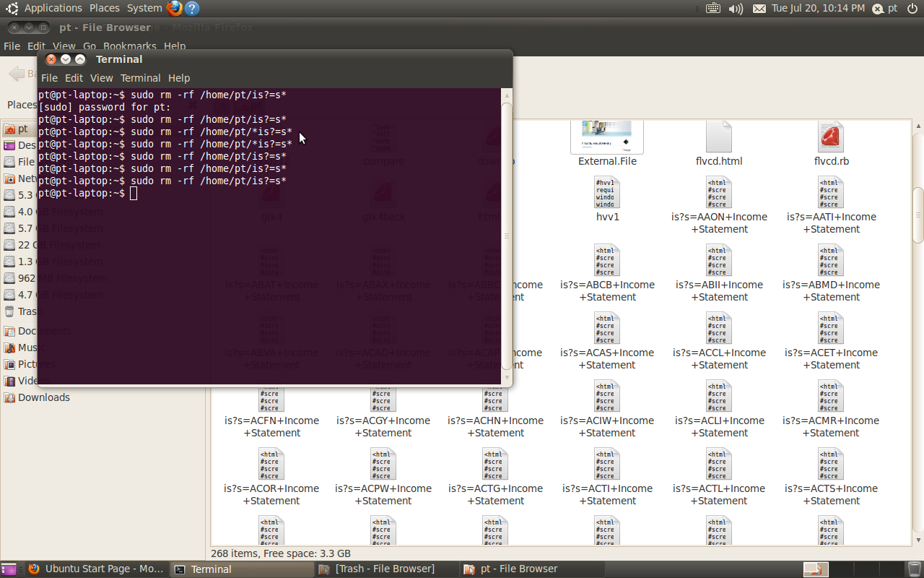Viewport: 924px width, 578px height.
Task: Open the Terminal window's Help menu
Action: 179,78
